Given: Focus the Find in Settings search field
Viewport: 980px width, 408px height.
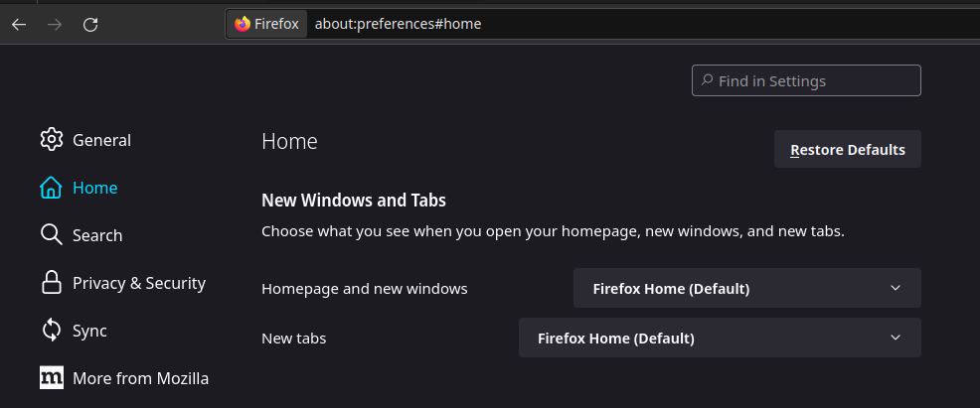Looking at the screenshot, I should [815, 81].
